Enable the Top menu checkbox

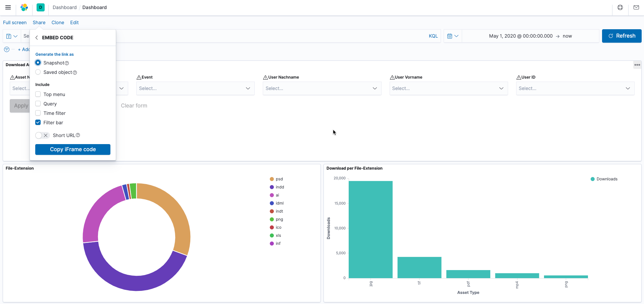pos(38,94)
